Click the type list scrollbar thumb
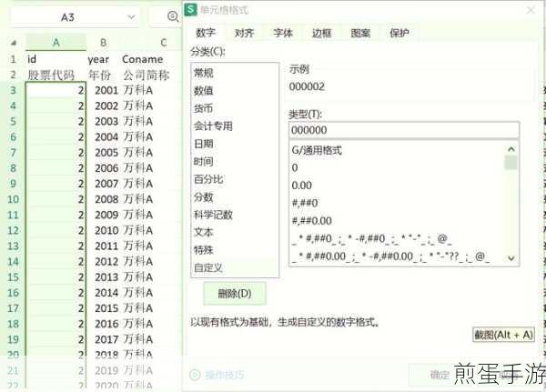The image size is (546, 392). pyautogui.click(x=511, y=162)
